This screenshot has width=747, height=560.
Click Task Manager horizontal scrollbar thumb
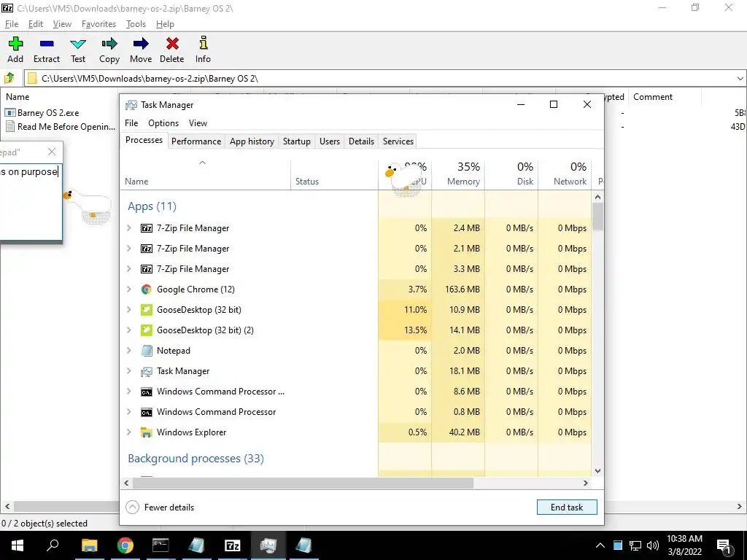[x=303, y=483]
